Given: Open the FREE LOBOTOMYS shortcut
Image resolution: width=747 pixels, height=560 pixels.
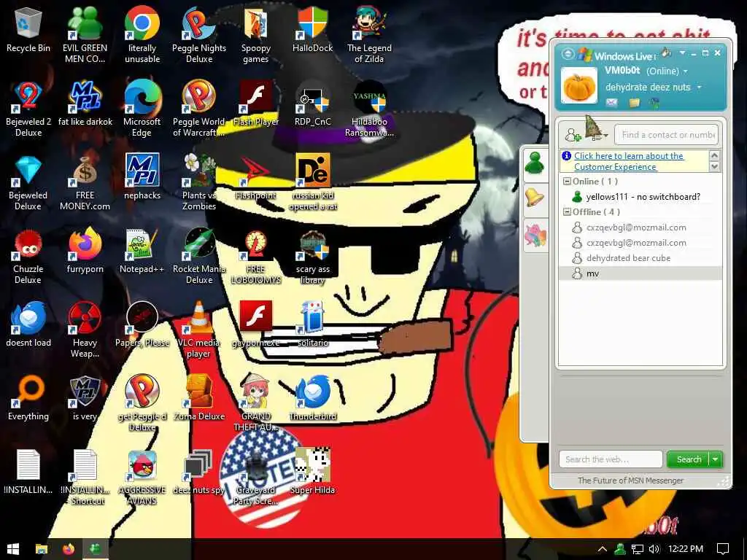Looking at the screenshot, I should (x=256, y=256).
